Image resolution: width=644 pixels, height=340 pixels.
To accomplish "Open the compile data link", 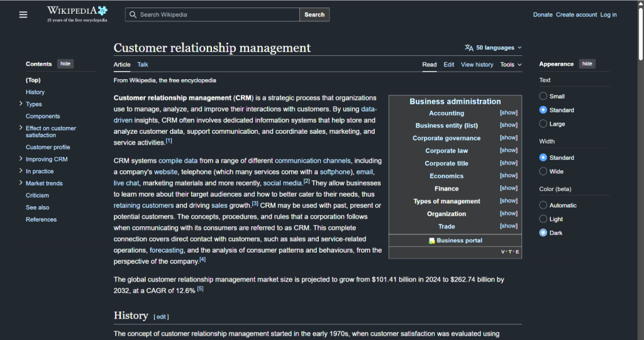I will tap(178, 161).
